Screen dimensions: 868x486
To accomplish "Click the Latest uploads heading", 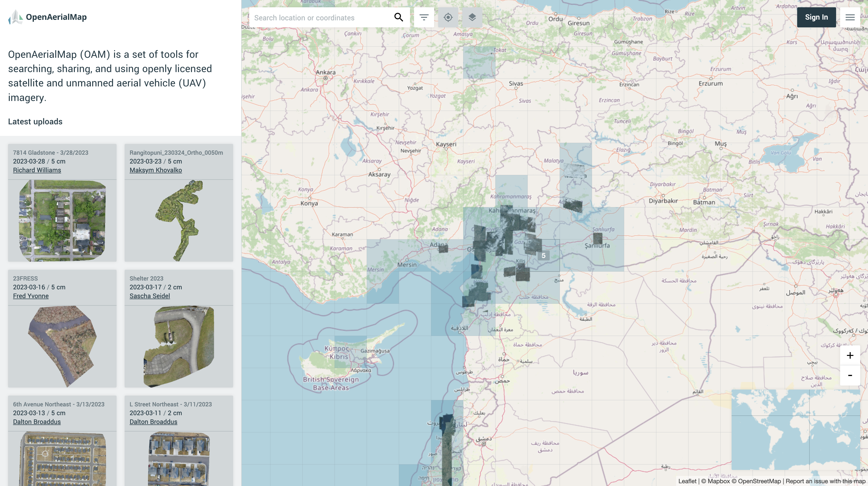I will point(35,122).
